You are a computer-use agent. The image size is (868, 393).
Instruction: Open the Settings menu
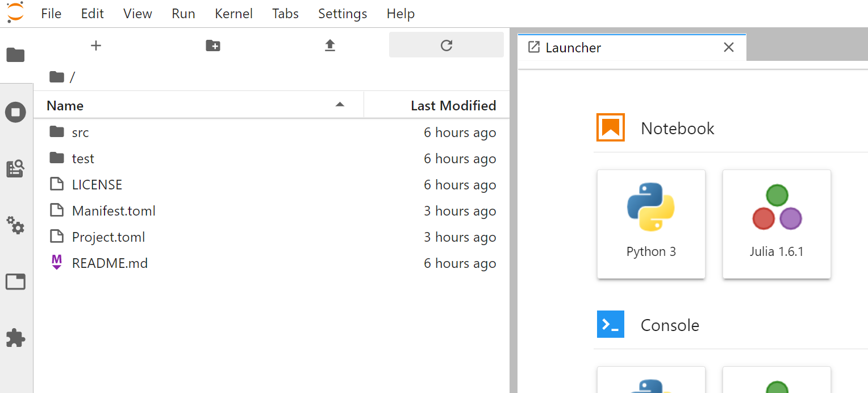click(x=343, y=14)
